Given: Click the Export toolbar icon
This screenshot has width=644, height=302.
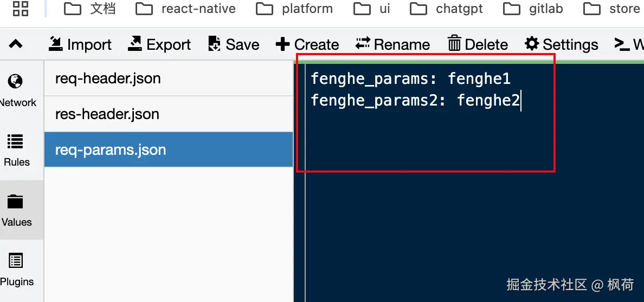Looking at the screenshot, I should click(x=134, y=44).
